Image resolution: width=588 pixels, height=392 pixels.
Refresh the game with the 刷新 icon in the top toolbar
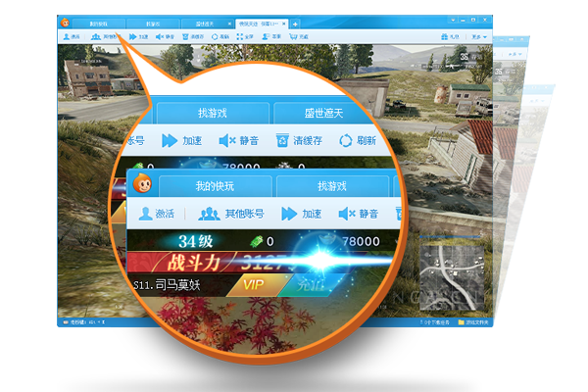point(215,36)
